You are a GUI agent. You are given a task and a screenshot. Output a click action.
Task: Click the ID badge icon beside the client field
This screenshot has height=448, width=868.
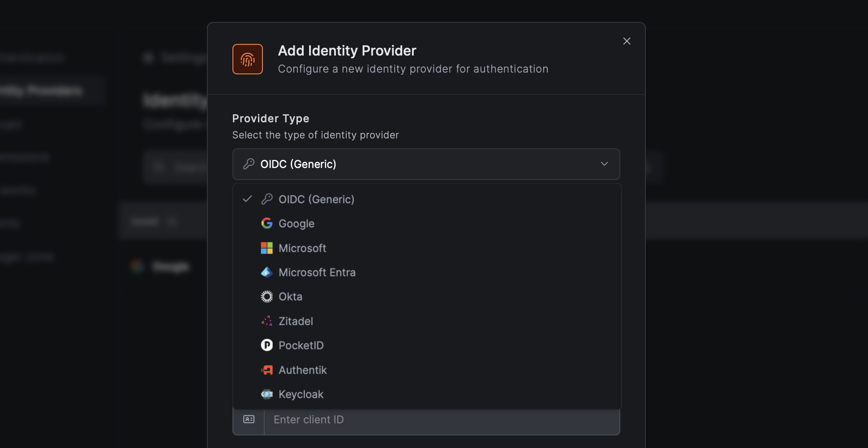coord(249,419)
